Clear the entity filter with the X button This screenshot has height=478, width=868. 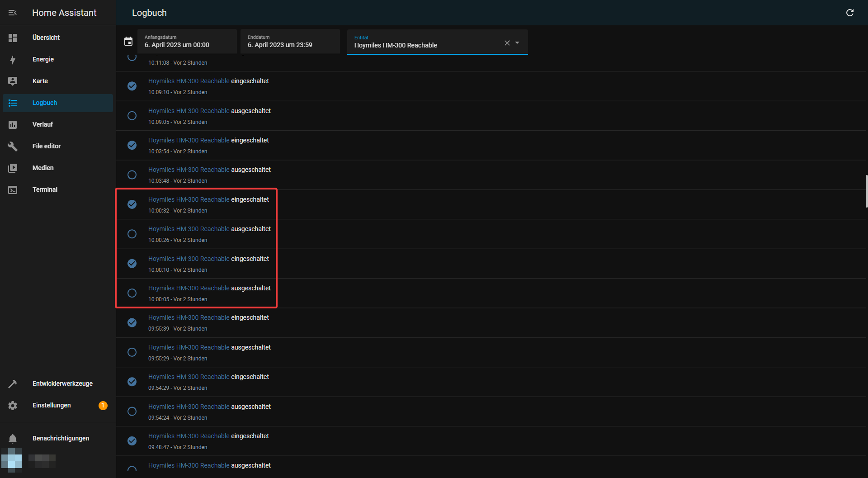[x=507, y=43]
